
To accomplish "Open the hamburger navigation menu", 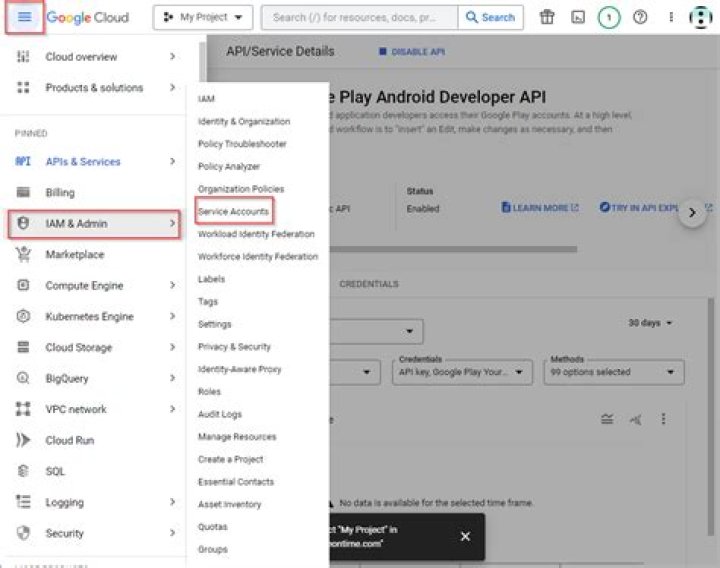I will click(x=24, y=17).
